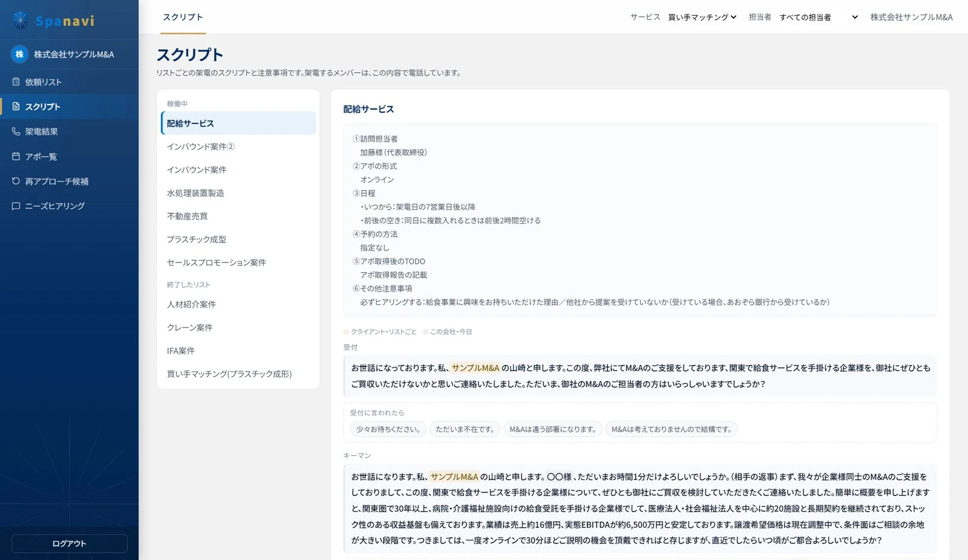Click the アポ一覧 calendar icon
Viewport: 968px width, 560px height.
pos(16,156)
